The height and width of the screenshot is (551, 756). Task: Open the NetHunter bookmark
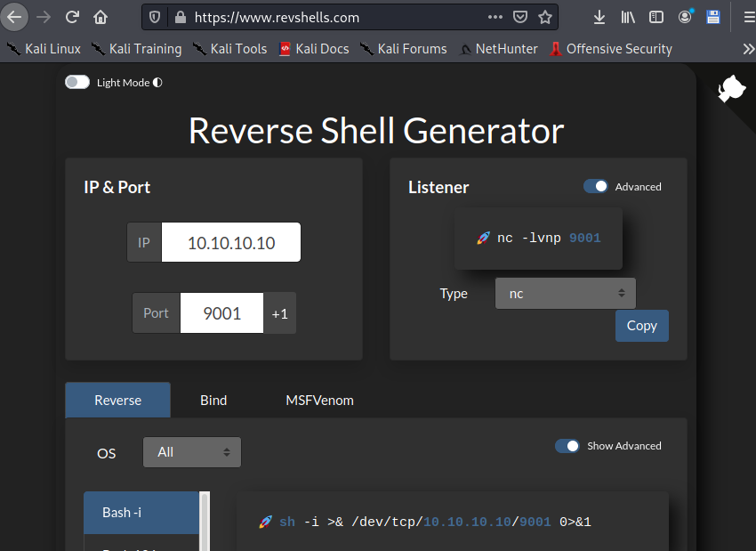pos(498,49)
